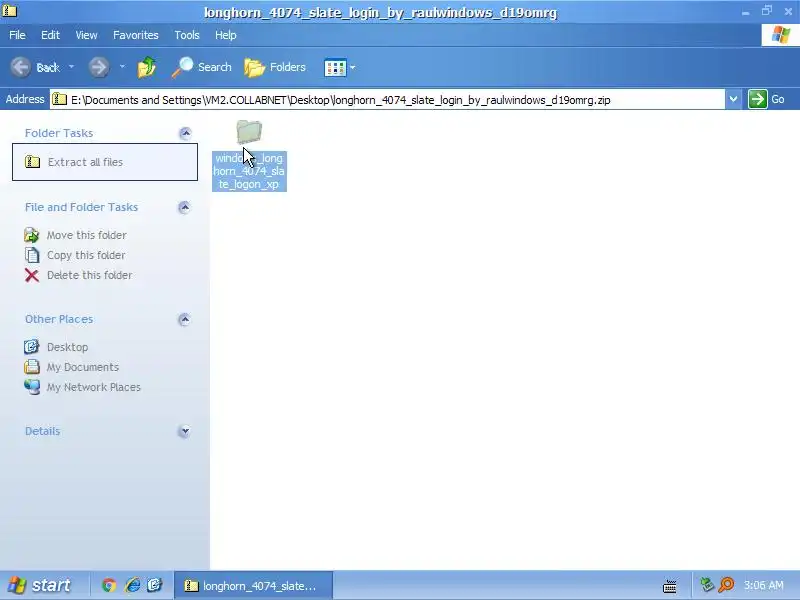Image resolution: width=800 pixels, height=600 pixels.
Task: Collapse the Folder Tasks section
Action: (x=185, y=133)
